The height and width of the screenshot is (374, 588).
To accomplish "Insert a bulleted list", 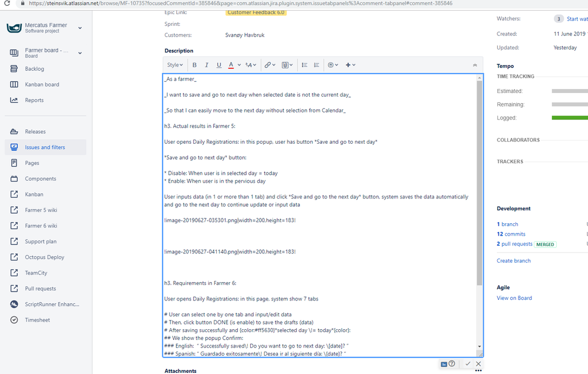I will [304, 65].
